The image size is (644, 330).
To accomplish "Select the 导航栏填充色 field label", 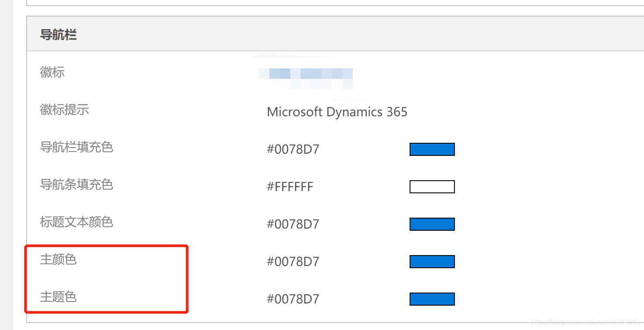I will pyautogui.click(x=76, y=148).
